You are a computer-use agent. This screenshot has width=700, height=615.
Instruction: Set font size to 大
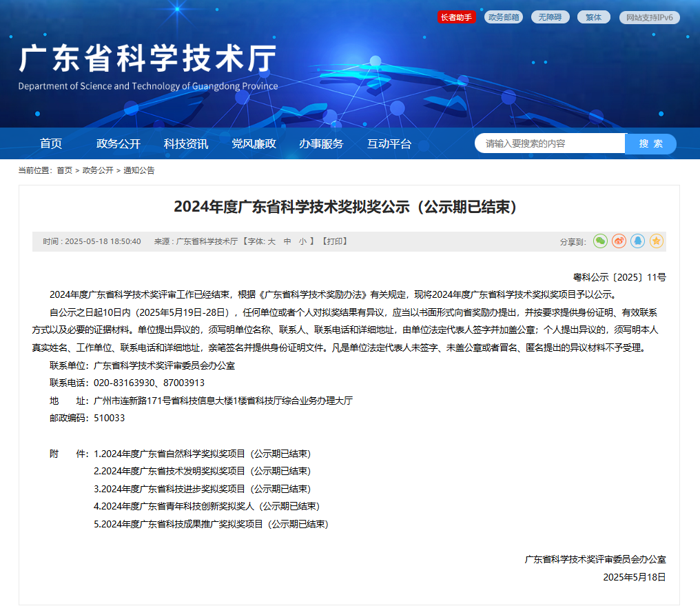tap(271, 241)
